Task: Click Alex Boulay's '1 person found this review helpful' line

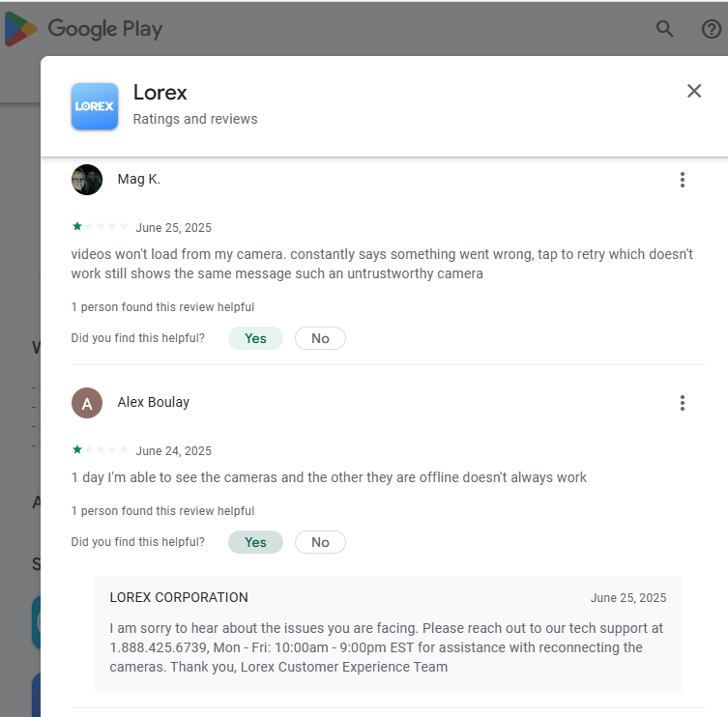Action: pyautogui.click(x=162, y=511)
